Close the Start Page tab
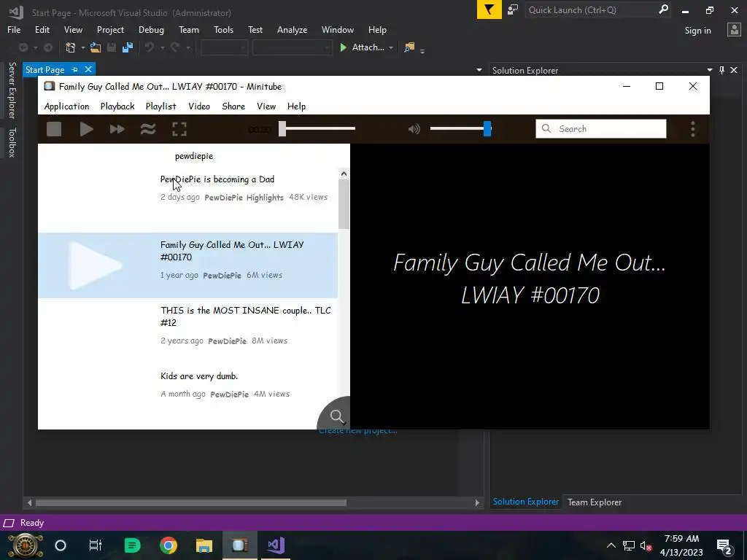 tap(88, 69)
